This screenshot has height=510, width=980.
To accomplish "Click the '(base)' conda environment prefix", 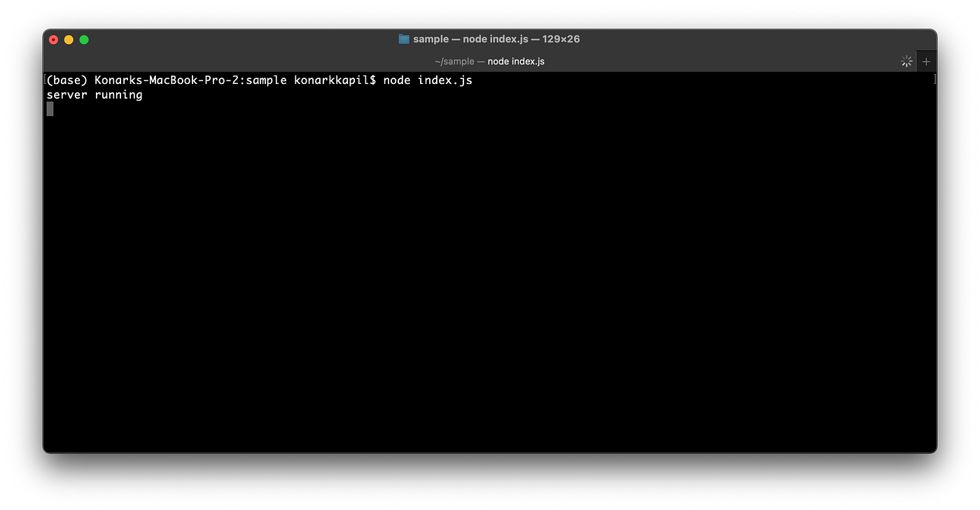I will click(x=67, y=80).
